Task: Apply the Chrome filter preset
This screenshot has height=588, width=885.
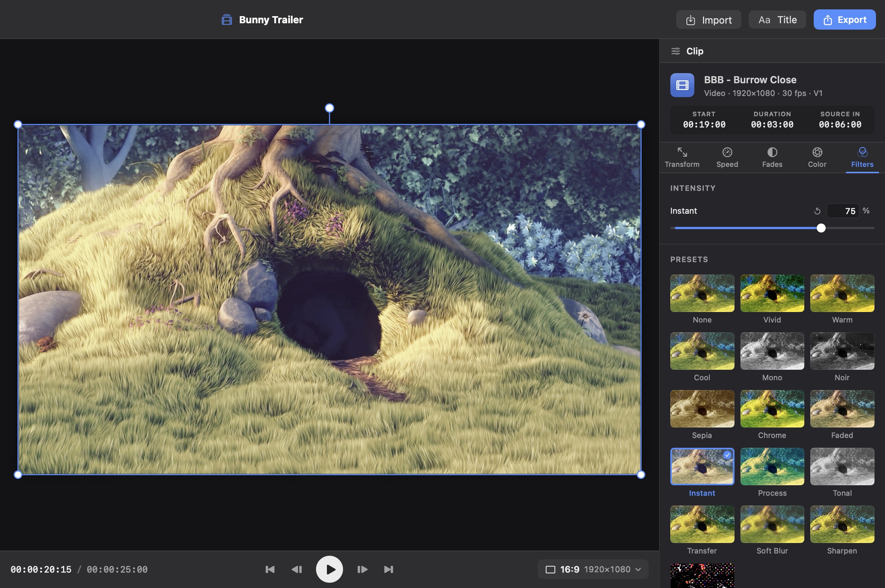Action: pyautogui.click(x=772, y=409)
